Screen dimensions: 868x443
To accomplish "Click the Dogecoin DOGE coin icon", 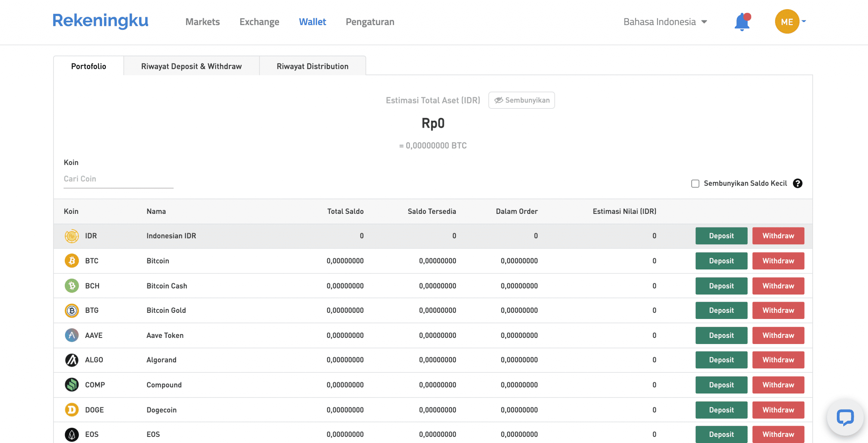I will 72,409.
